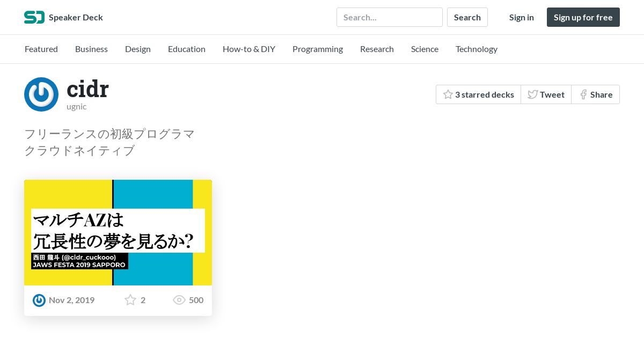
Task: Click the Twitter bird icon
Action: coord(532,94)
